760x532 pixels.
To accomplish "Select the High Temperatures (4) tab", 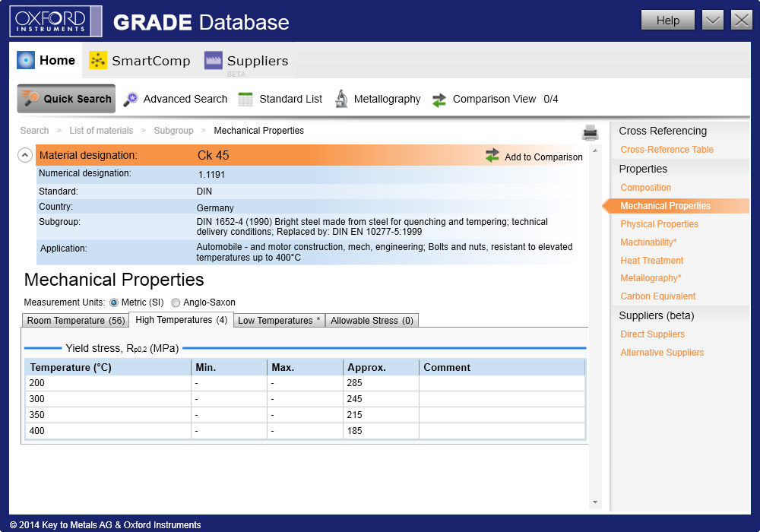I will click(x=182, y=320).
